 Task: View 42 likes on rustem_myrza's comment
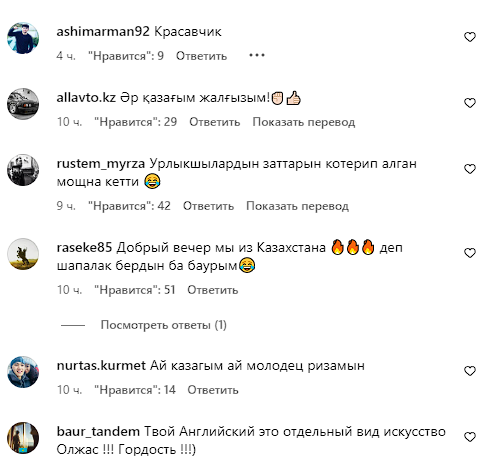tap(129, 206)
